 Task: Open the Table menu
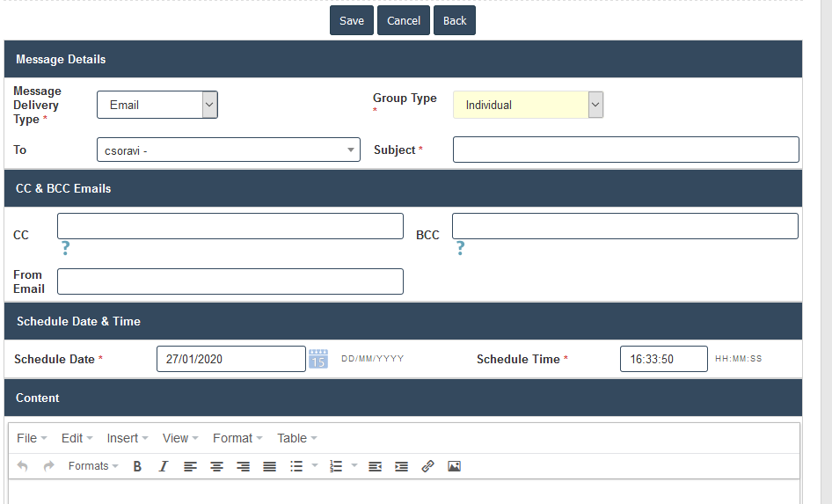(x=296, y=438)
